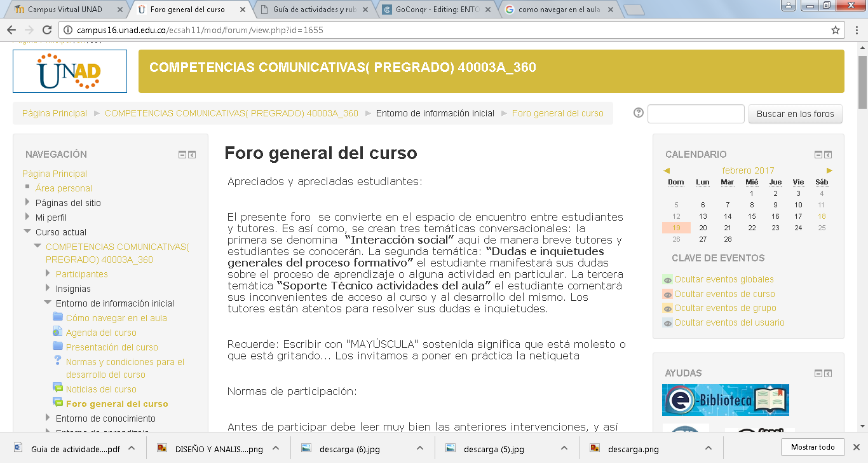This screenshot has width=868, height=463.
Task: Click question icon for Normas y condiciones
Action: point(58,361)
